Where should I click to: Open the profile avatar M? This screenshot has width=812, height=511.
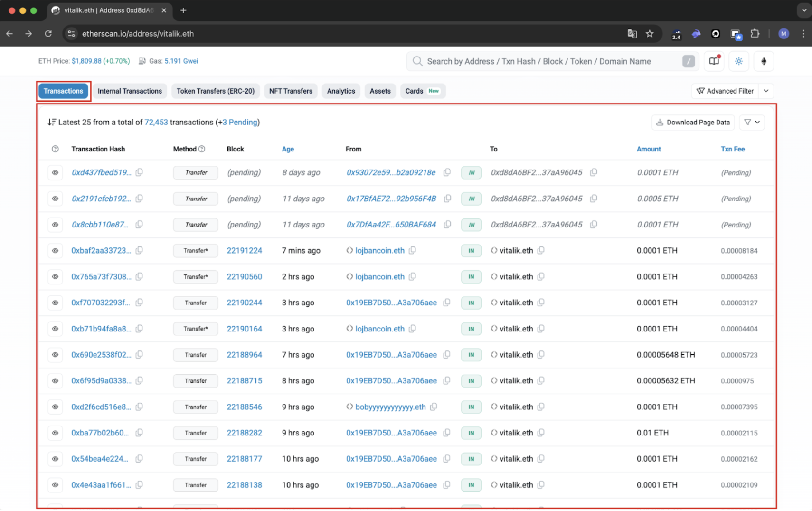tap(784, 34)
